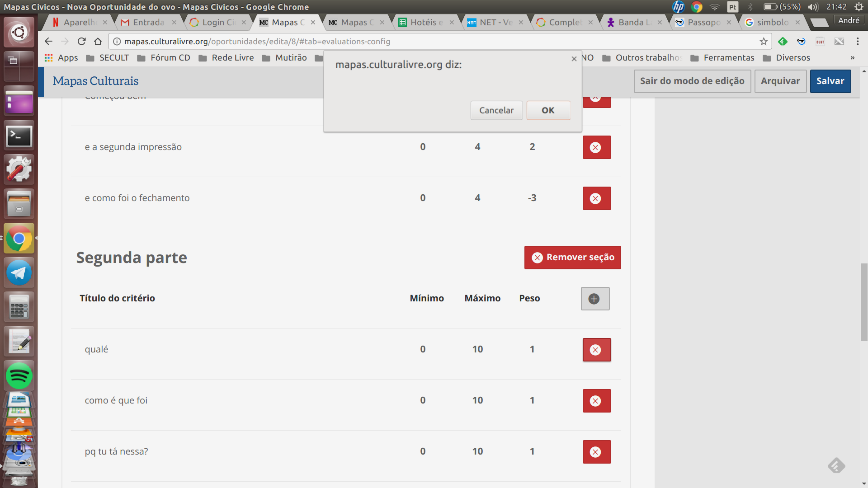The height and width of the screenshot is (488, 868).
Task: Bookmark page with star icon
Action: tap(764, 42)
